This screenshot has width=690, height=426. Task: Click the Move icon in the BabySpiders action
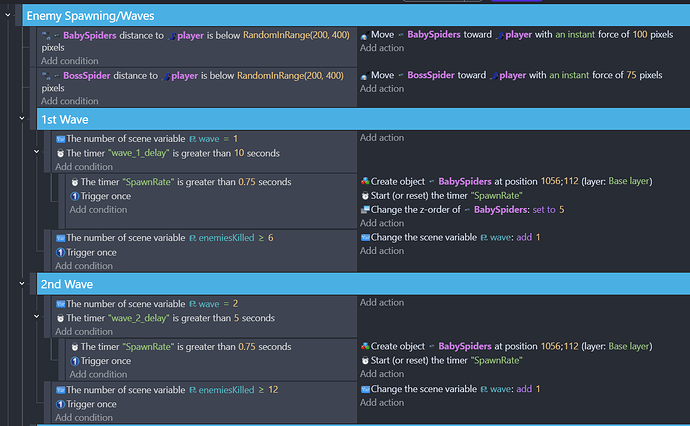click(x=364, y=35)
